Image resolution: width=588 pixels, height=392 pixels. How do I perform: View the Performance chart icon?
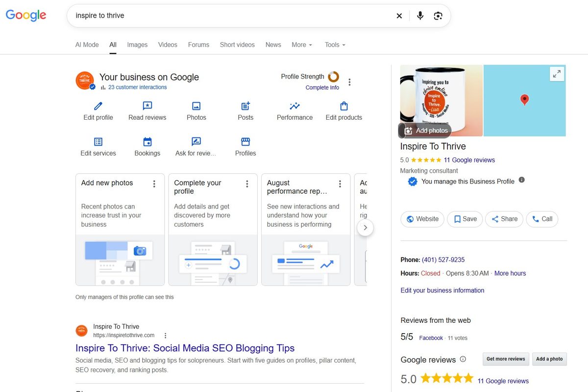click(x=294, y=106)
